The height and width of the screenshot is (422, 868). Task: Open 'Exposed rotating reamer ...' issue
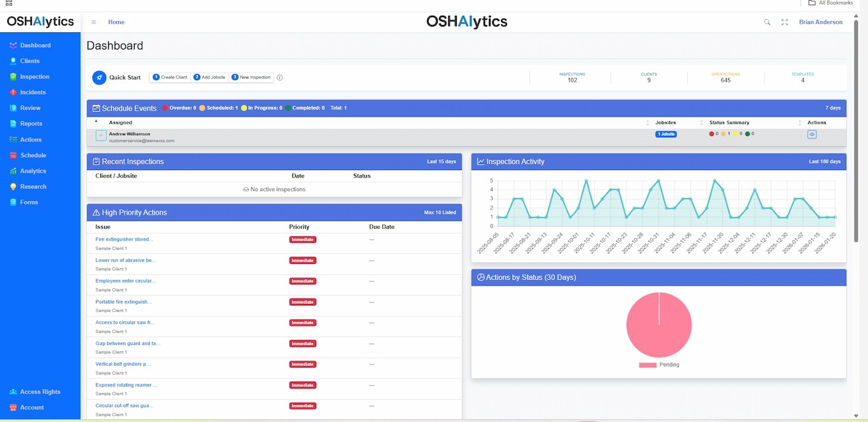pos(126,385)
